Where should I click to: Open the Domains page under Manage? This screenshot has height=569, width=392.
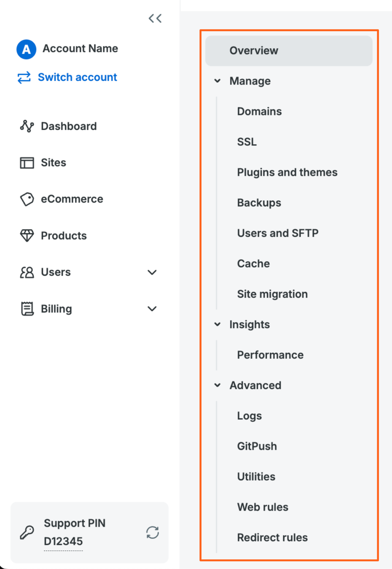[x=259, y=111]
